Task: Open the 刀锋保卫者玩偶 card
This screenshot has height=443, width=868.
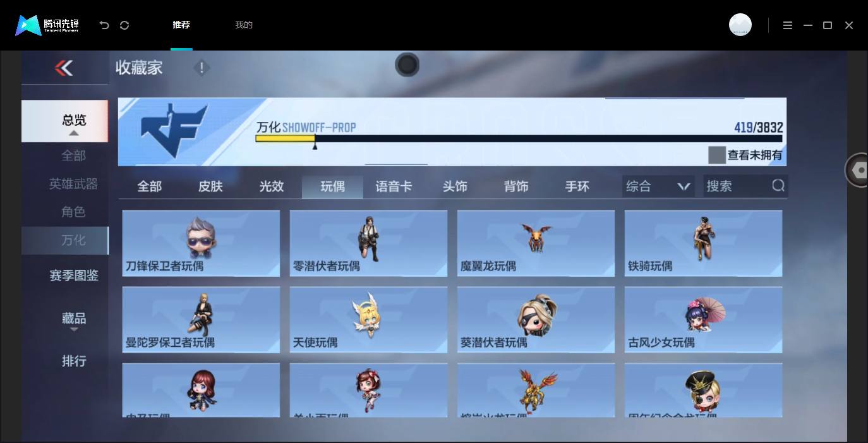Action: tap(201, 243)
